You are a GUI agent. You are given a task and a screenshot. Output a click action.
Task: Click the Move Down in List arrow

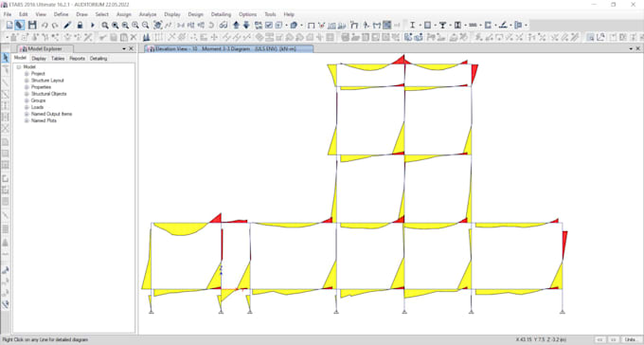point(246,25)
